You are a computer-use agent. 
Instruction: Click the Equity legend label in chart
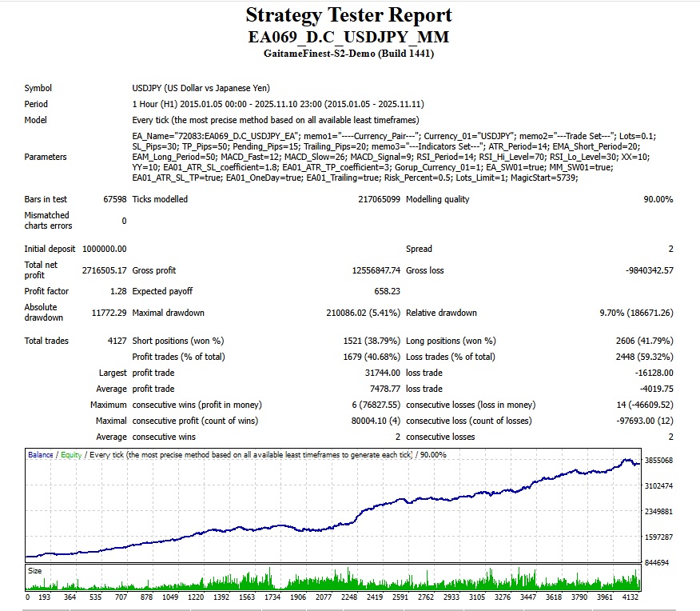71,455
